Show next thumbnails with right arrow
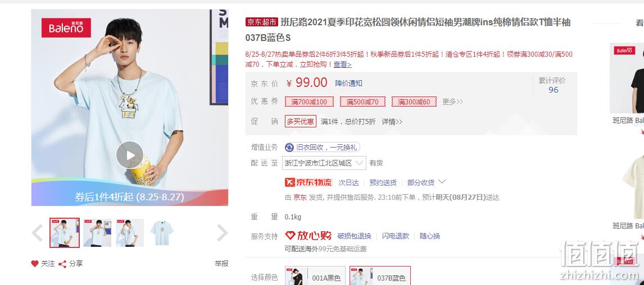This screenshot has width=644, height=285. [x=222, y=233]
